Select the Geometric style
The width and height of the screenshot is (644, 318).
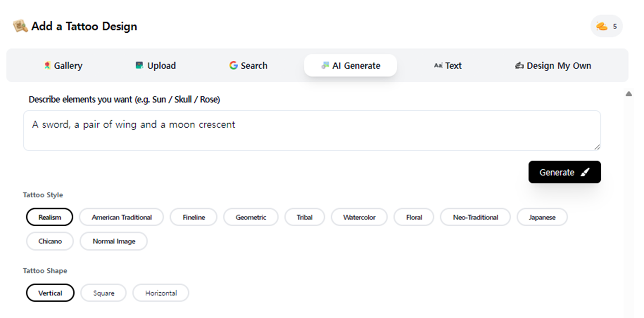pos(251,217)
